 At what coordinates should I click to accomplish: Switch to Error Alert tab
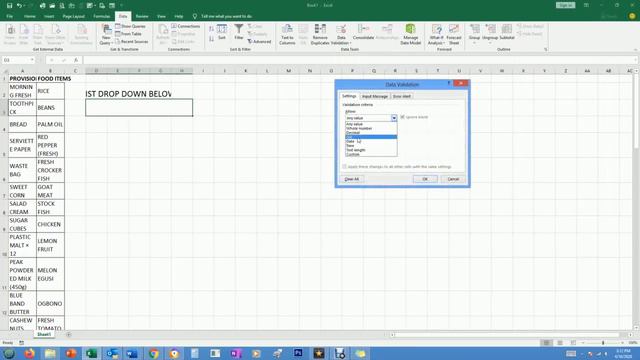[x=402, y=96]
